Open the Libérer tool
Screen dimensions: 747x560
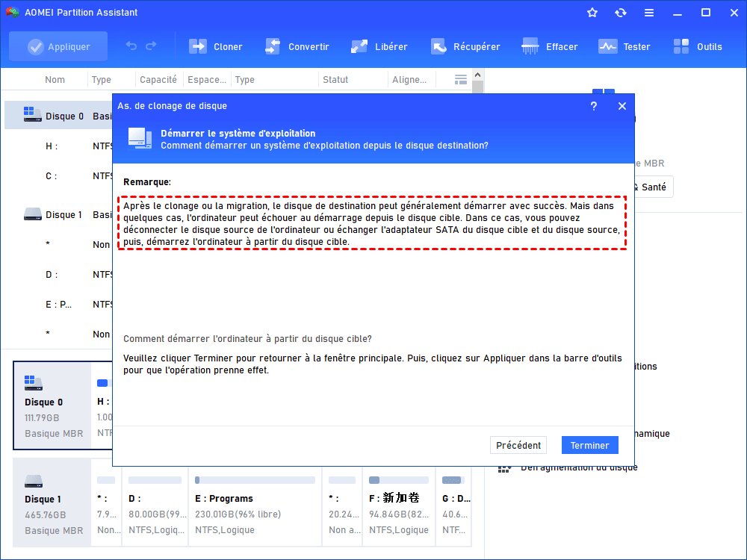(x=379, y=46)
